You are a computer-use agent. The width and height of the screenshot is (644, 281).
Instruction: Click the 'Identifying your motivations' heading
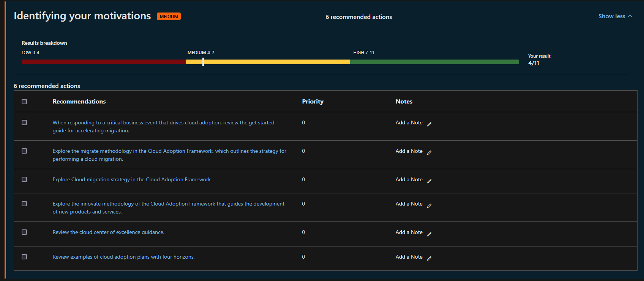(x=82, y=16)
